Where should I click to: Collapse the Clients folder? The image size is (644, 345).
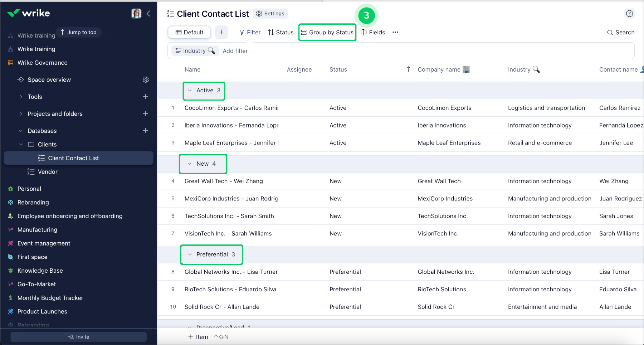point(21,144)
